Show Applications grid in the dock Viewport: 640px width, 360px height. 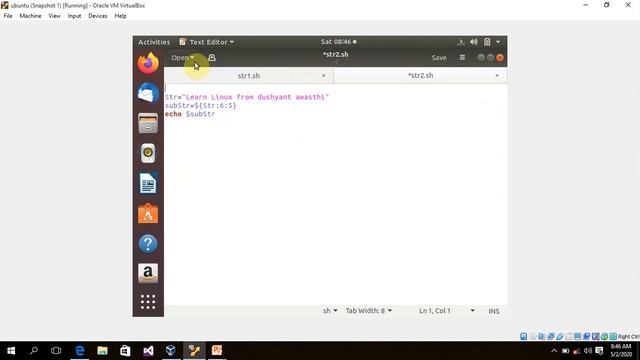click(x=148, y=302)
